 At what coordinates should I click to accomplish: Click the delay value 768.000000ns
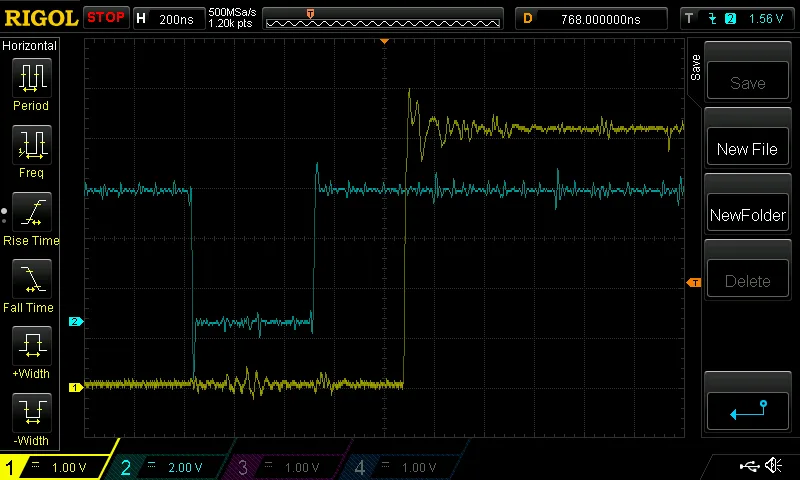[601, 20]
